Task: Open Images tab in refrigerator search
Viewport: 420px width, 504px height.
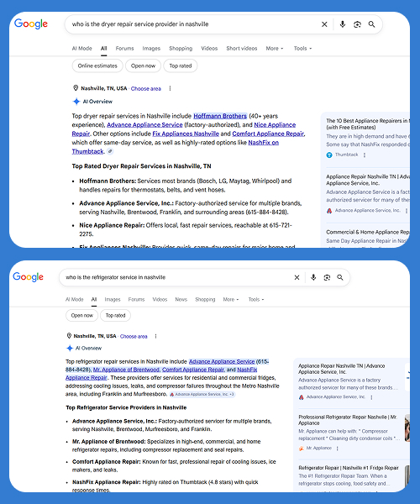Action: pos(113,300)
